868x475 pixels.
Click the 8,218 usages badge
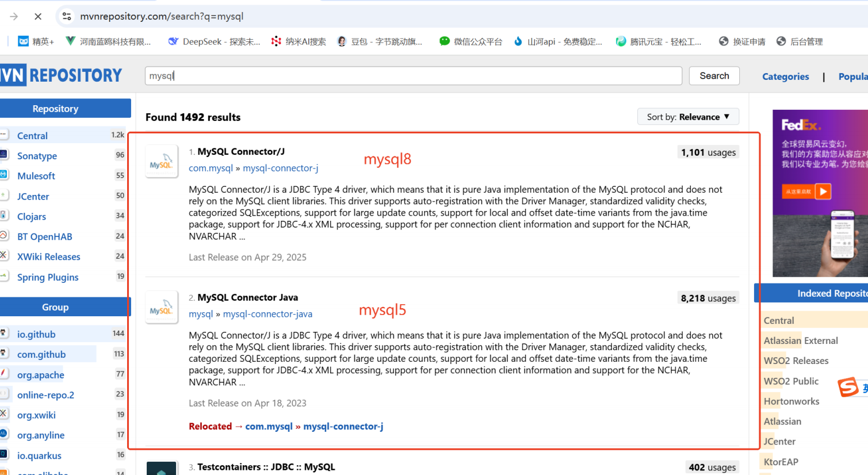708,298
